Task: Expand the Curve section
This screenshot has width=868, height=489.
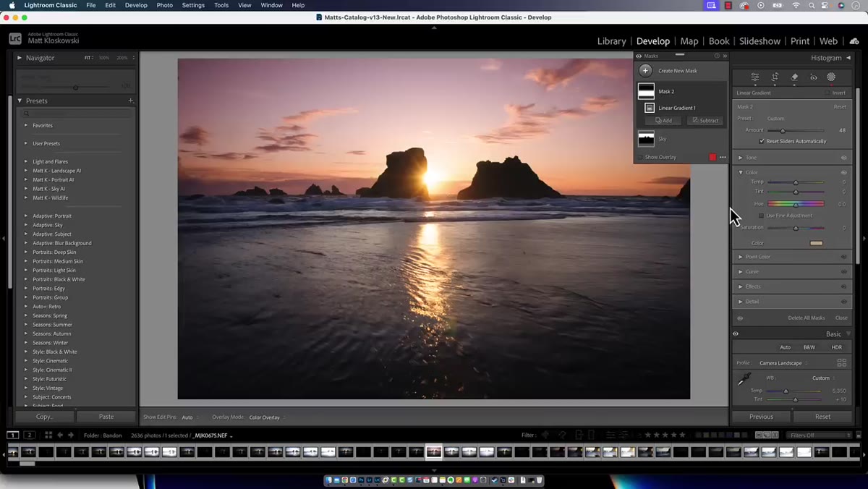Action: click(x=740, y=272)
